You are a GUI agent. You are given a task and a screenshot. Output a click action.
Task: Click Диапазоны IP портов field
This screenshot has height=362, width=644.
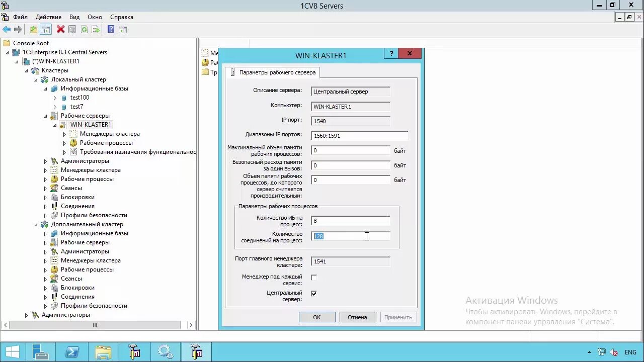pyautogui.click(x=360, y=136)
